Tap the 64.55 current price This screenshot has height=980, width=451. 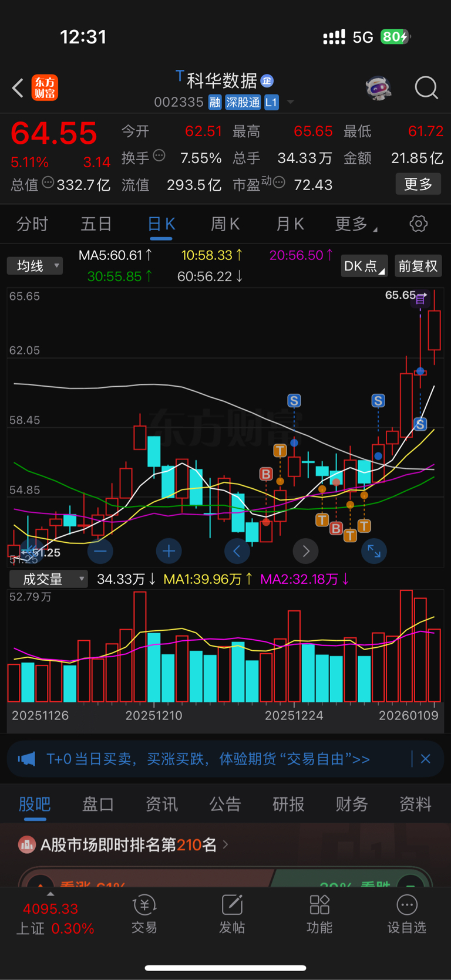click(x=54, y=133)
